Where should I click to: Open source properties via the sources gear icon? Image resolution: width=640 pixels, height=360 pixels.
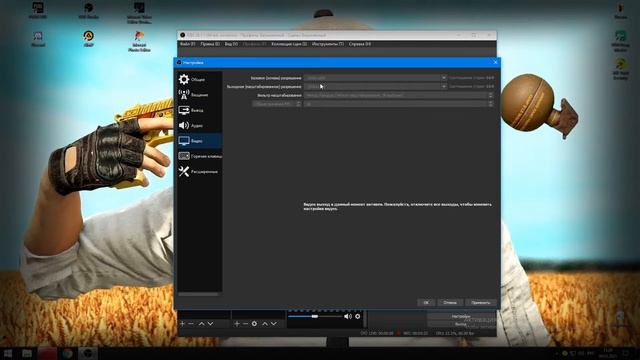(x=254, y=324)
